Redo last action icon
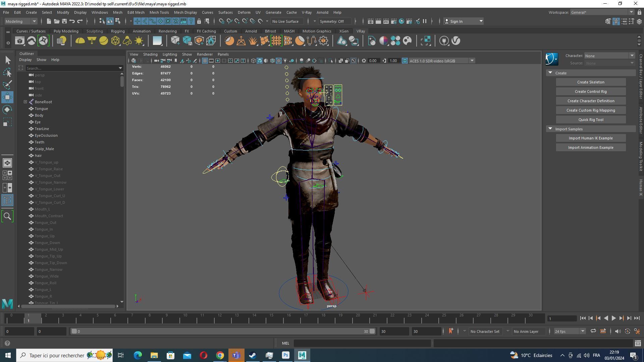The image size is (644, 362). click(80, 21)
